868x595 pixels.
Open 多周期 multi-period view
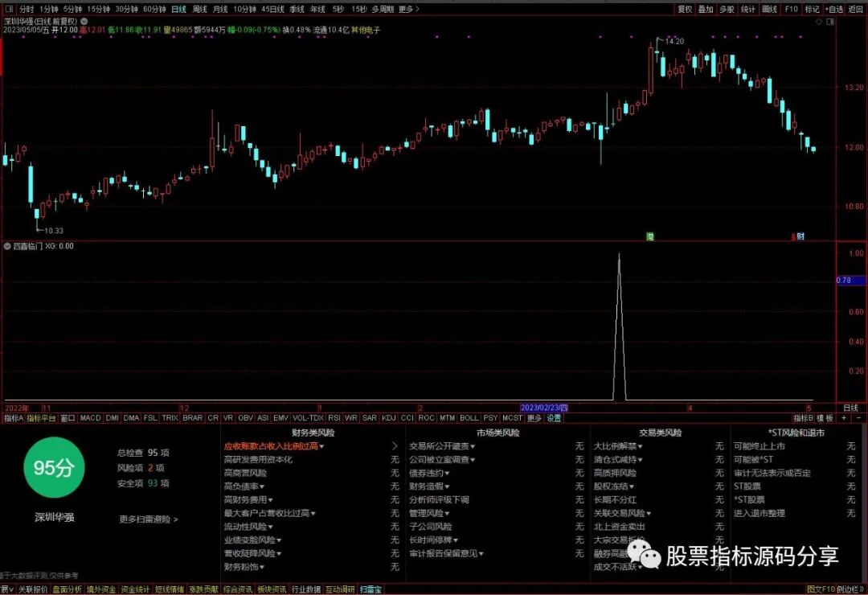click(383, 10)
